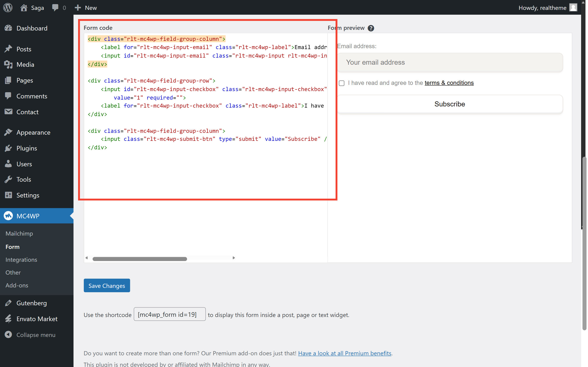Click the comments bubble icon in admin bar
The image size is (588, 367).
pyautogui.click(x=55, y=8)
